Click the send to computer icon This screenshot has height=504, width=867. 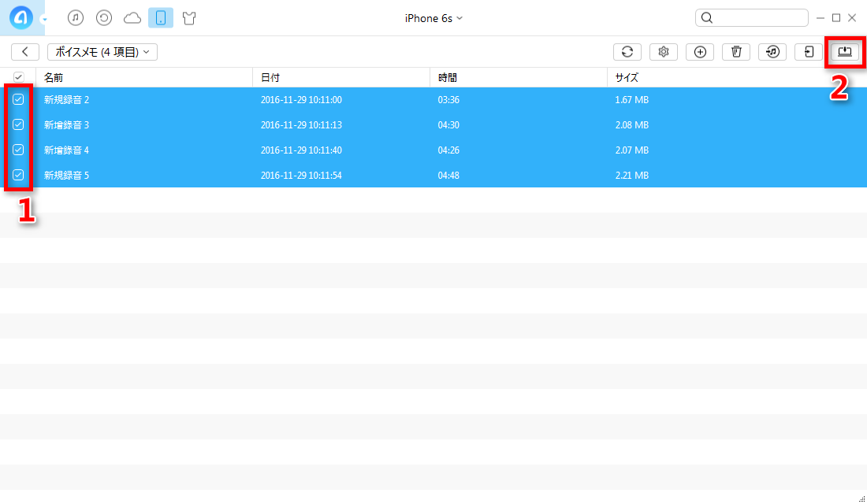pyautogui.click(x=845, y=51)
